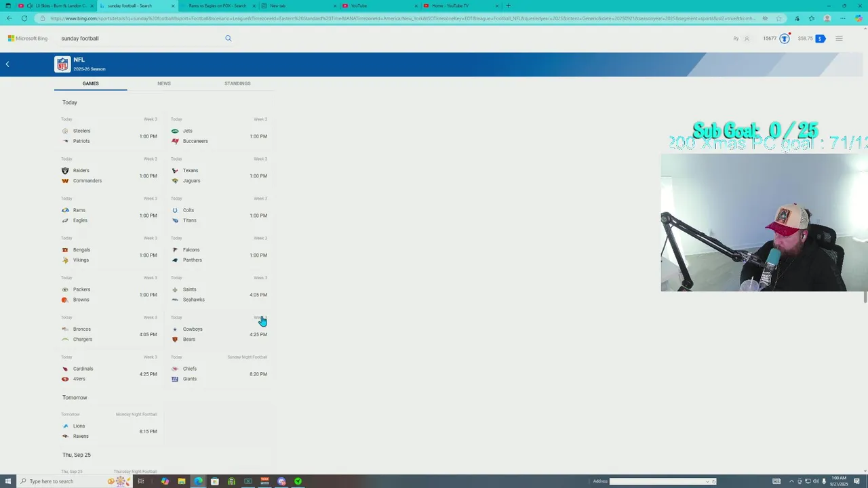This screenshot has width=868, height=488.
Task: Add page to favorites with star icon
Action: [778, 18]
